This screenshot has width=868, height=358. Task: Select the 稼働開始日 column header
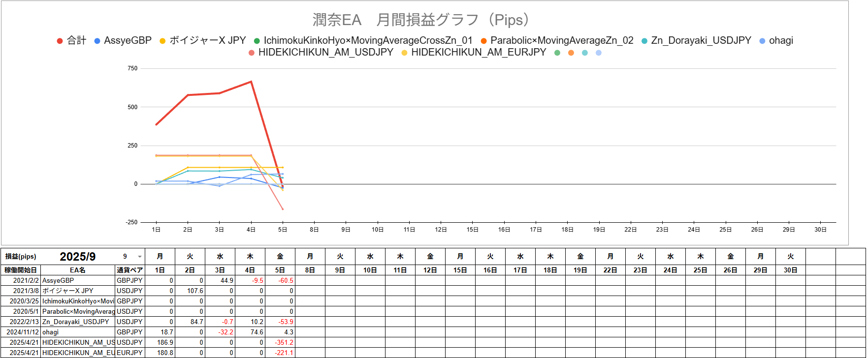point(21,270)
